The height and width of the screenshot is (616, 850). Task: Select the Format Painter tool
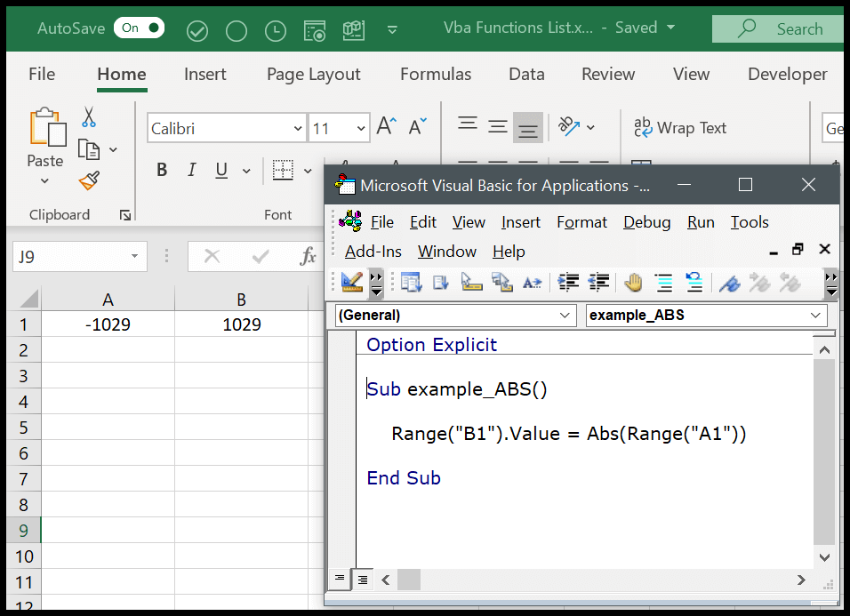click(88, 180)
